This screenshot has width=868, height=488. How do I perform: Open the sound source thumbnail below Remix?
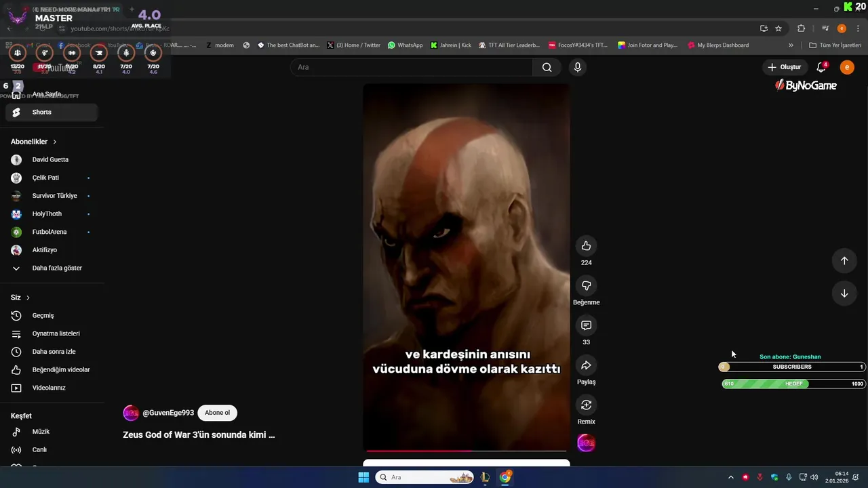(586, 443)
